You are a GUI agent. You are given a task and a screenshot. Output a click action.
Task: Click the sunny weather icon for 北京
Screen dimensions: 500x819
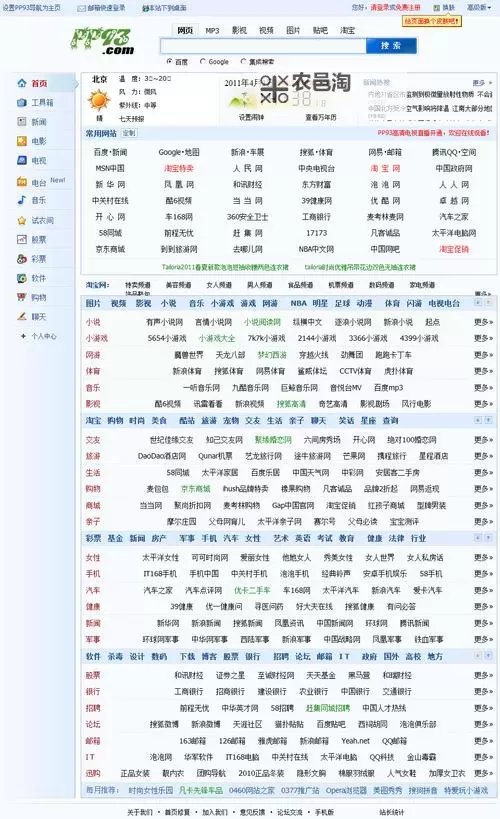tap(99, 99)
